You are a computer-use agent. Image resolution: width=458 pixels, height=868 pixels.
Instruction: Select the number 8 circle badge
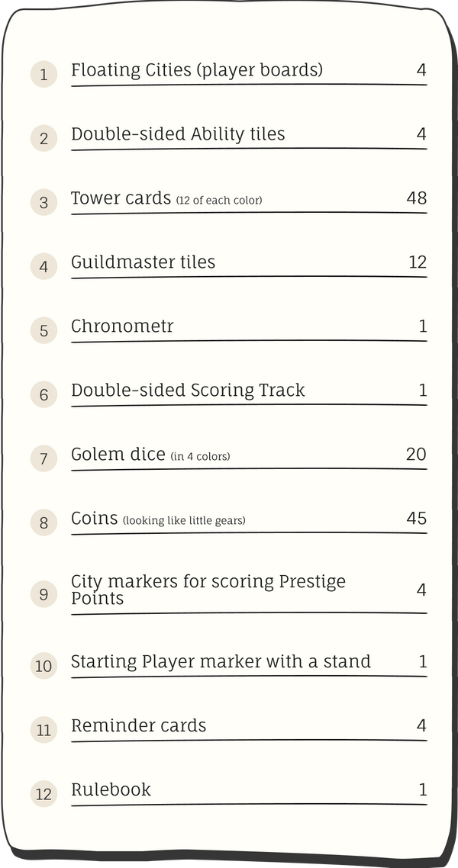[44, 522]
